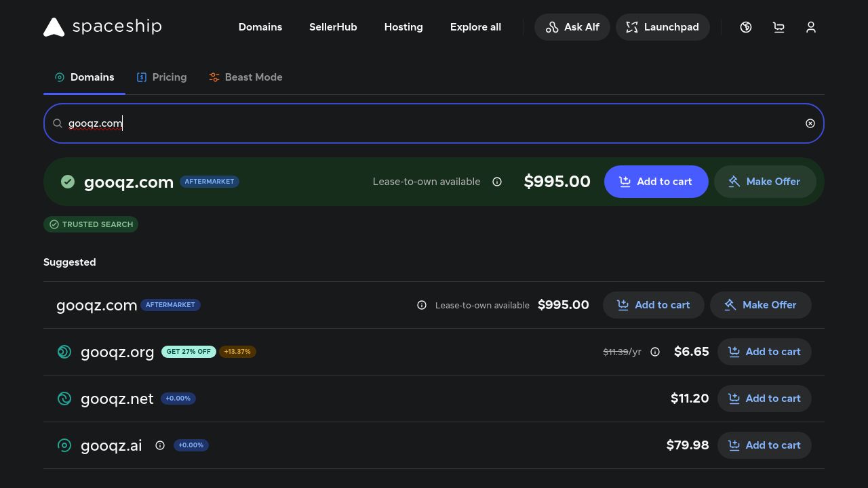Click the magnifier icon in the search box
Viewport: 868px width, 488px height.
(58, 123)
